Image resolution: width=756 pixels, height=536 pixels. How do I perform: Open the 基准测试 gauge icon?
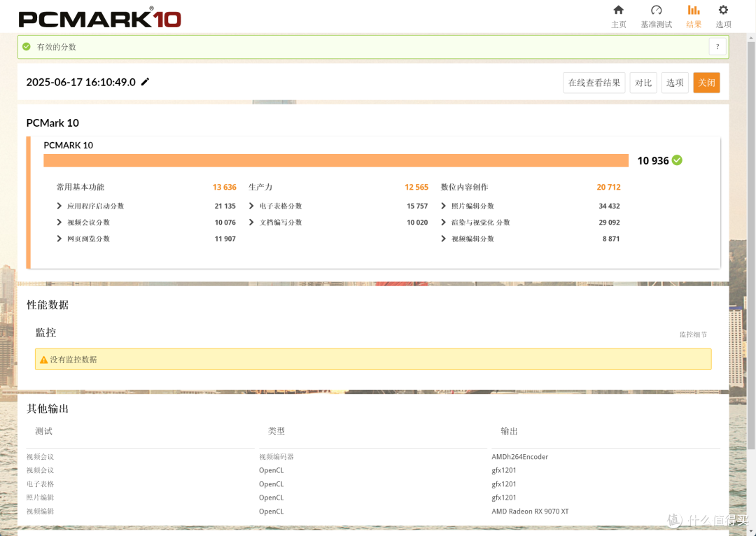click(656, 10)
